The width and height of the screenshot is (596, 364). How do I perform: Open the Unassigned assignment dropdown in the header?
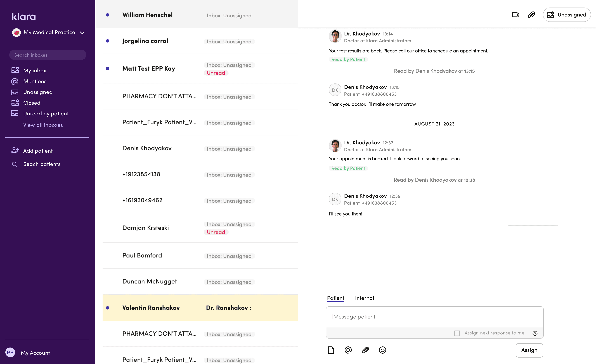(566, 15)
